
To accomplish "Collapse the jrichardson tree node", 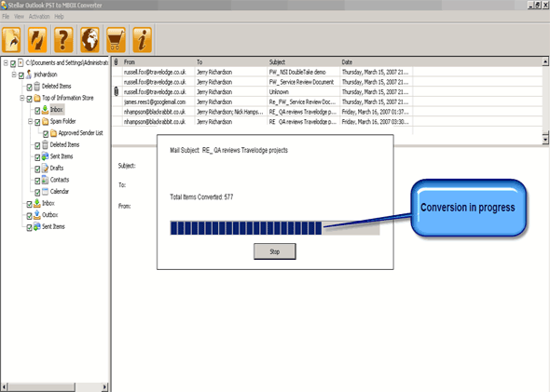I will (14, 74).
